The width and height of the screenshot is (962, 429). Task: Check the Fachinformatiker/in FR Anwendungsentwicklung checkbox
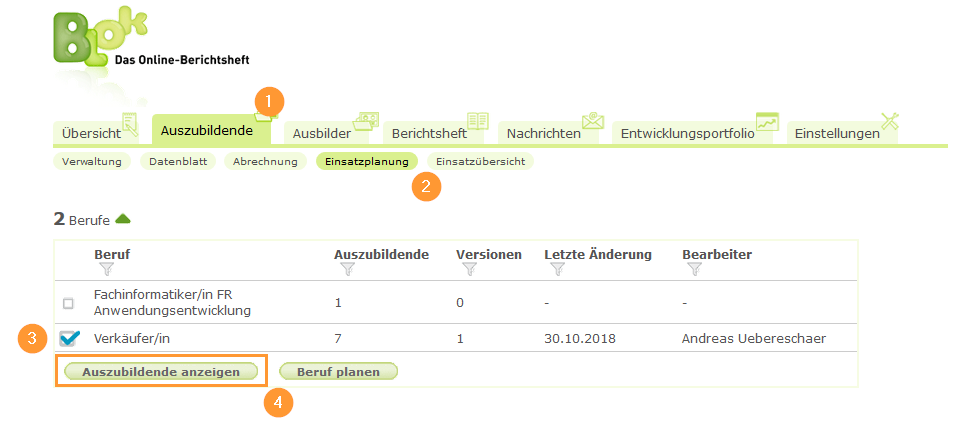coord(68,303)
